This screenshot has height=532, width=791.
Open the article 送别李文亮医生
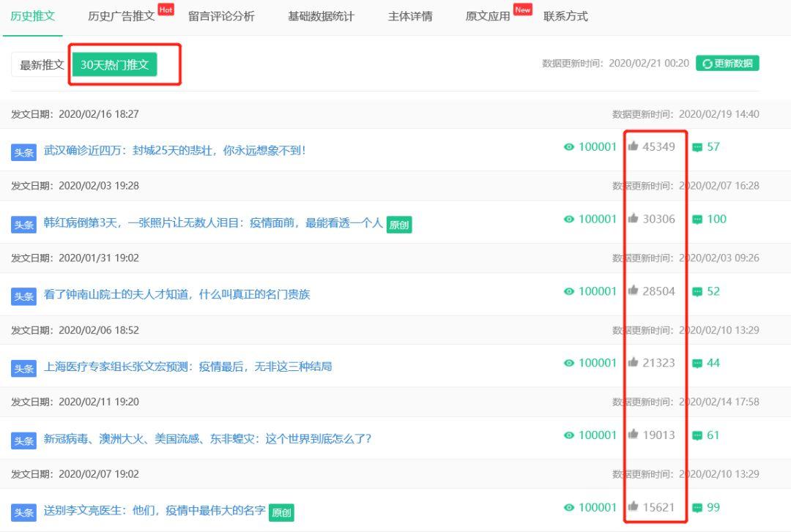(x=155, y=511)
